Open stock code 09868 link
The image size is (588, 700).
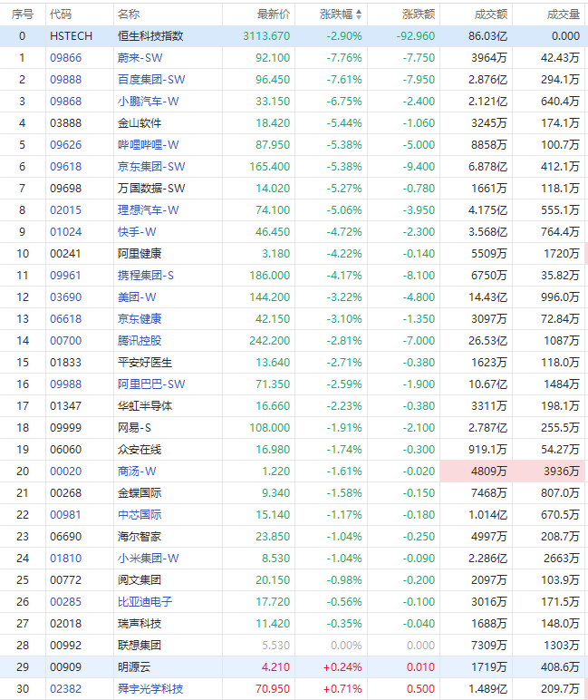click(x=65, y=102)
